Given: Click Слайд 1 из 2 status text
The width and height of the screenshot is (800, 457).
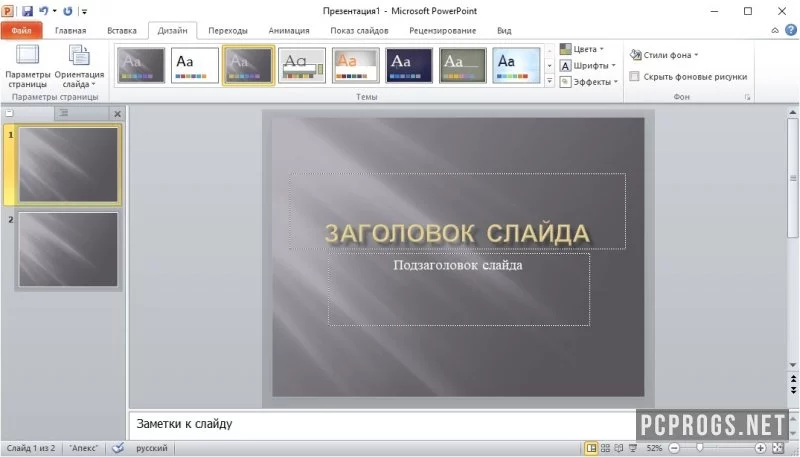Looking at the screenshot, I should 31,448.
